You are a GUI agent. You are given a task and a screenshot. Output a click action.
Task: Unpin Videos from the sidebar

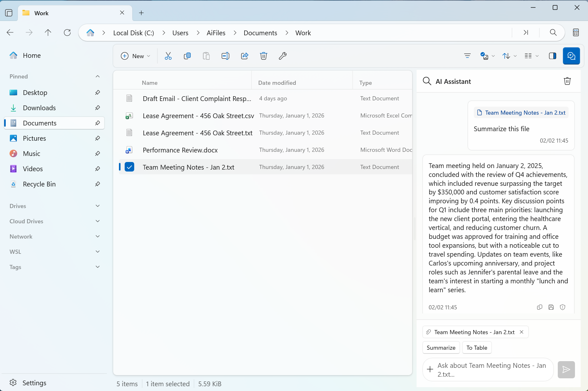point(98,169)
